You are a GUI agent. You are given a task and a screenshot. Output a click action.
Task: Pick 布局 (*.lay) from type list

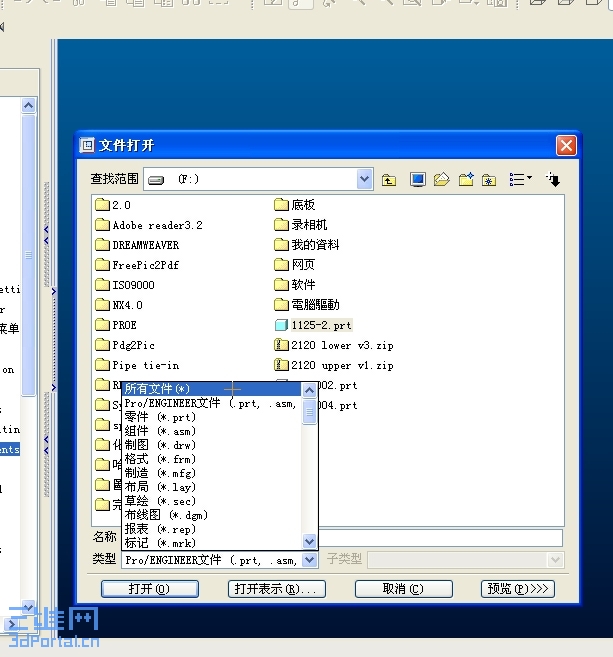(212, 487)
